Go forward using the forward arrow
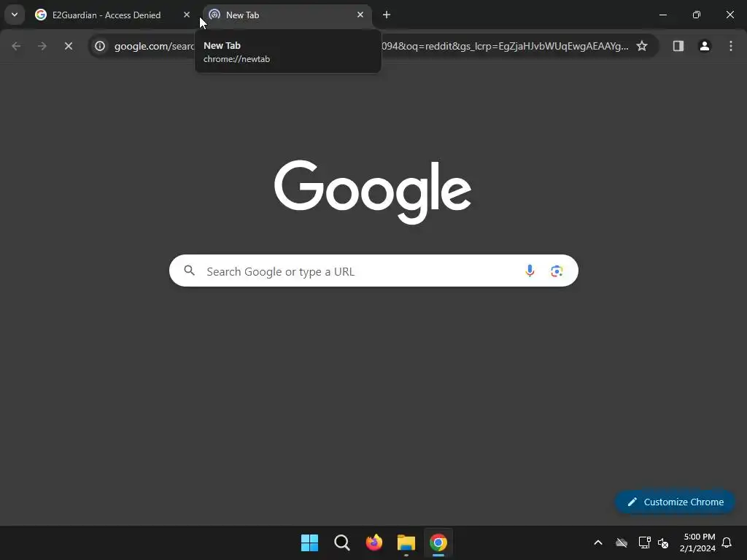 pos(42,46)
